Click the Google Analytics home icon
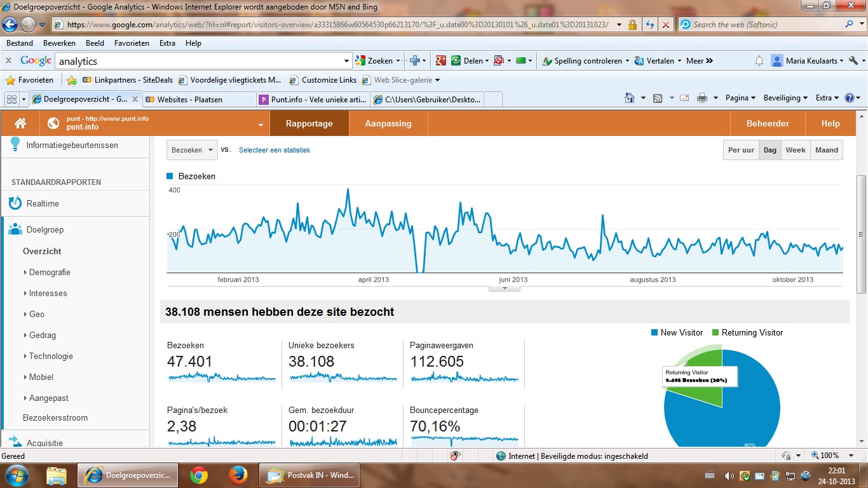 tap(20, 123)
